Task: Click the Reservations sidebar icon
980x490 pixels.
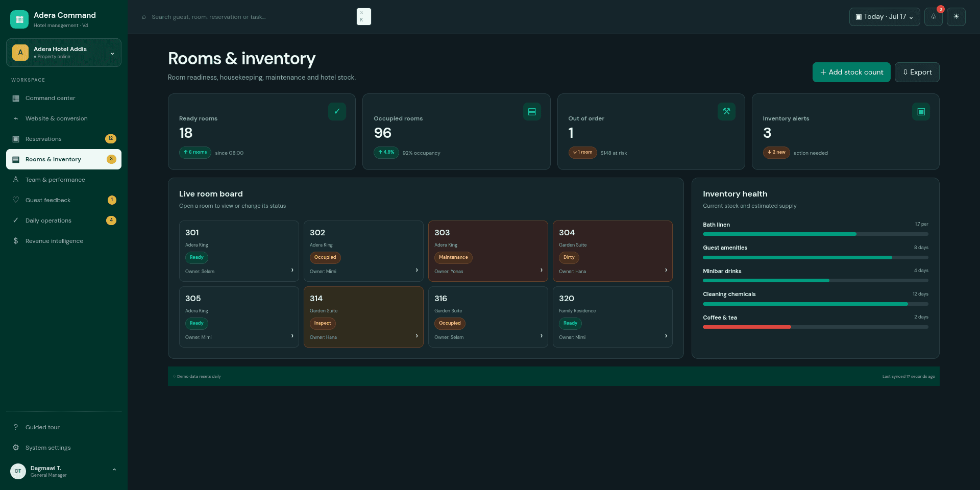Action: point(16,139)
